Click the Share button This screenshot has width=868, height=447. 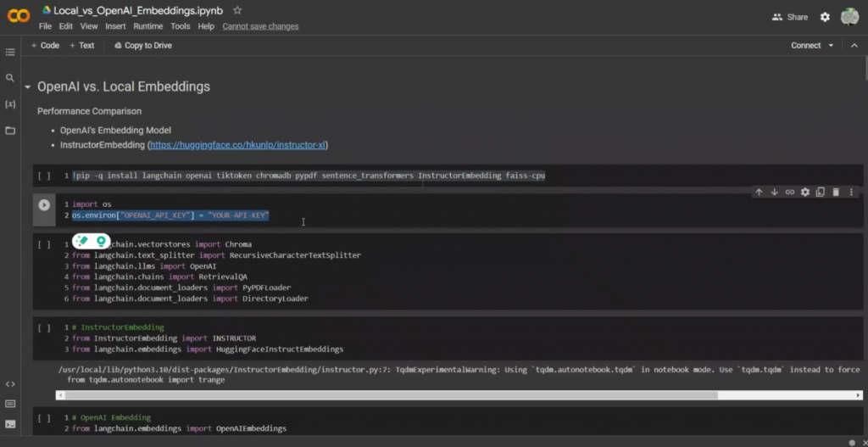[790, 17]
